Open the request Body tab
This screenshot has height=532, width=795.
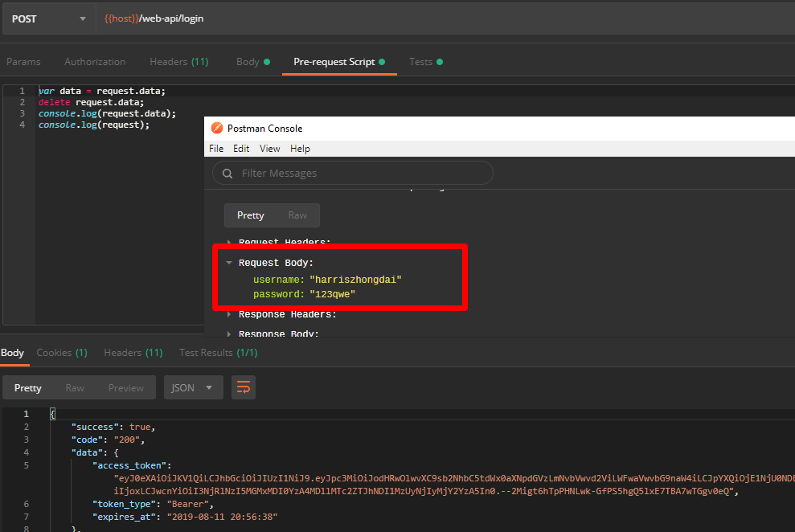click(x=252, y=62)
